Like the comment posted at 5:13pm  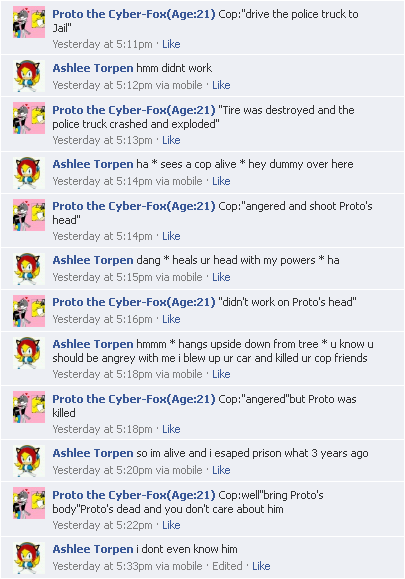click(x=171, y=140)
